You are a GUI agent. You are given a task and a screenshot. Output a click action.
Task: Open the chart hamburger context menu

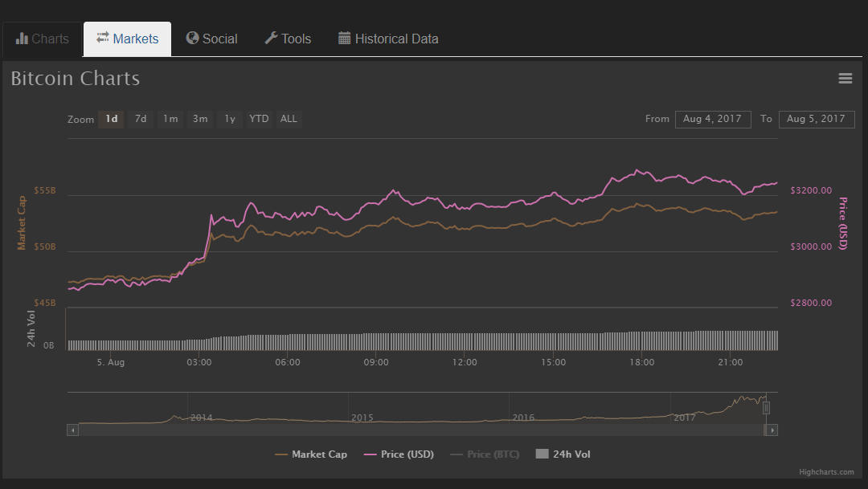tap(845, 79)
